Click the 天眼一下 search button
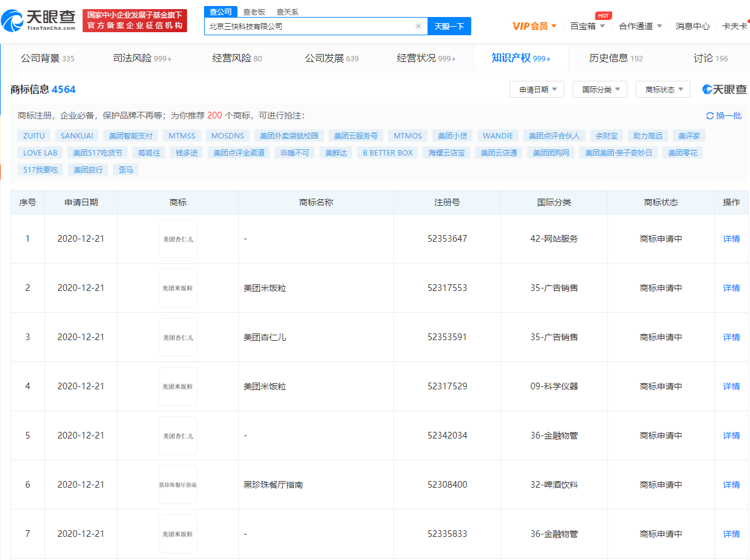 pyautogui.click(x=449, y=26)
